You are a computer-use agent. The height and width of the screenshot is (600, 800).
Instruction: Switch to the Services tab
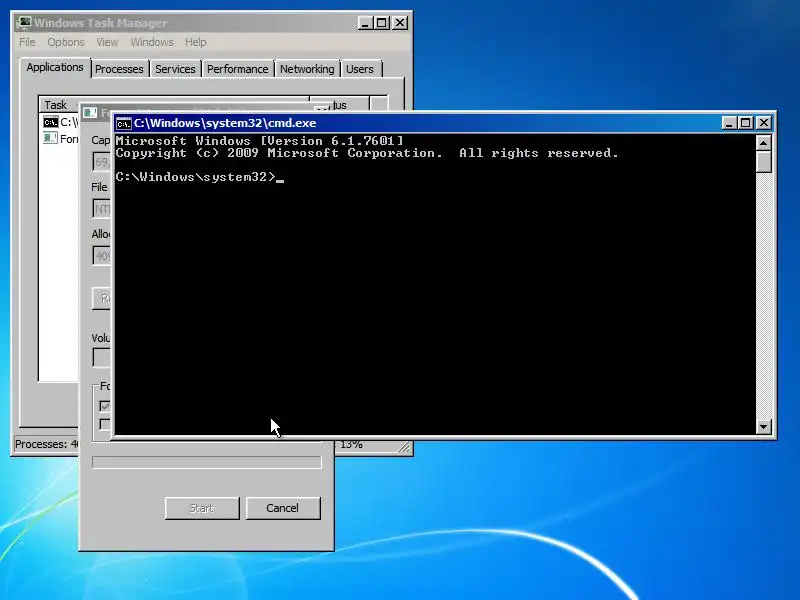point(175,69)
